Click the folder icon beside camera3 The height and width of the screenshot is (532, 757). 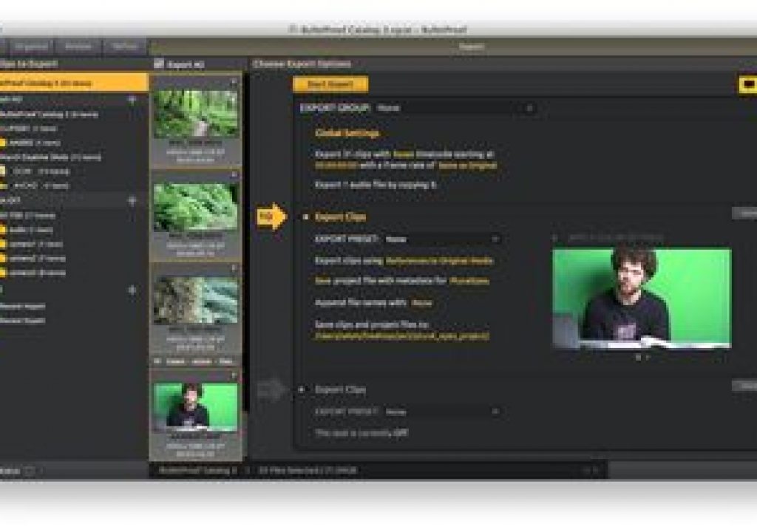pyautogui.click(x=3, y=273)
